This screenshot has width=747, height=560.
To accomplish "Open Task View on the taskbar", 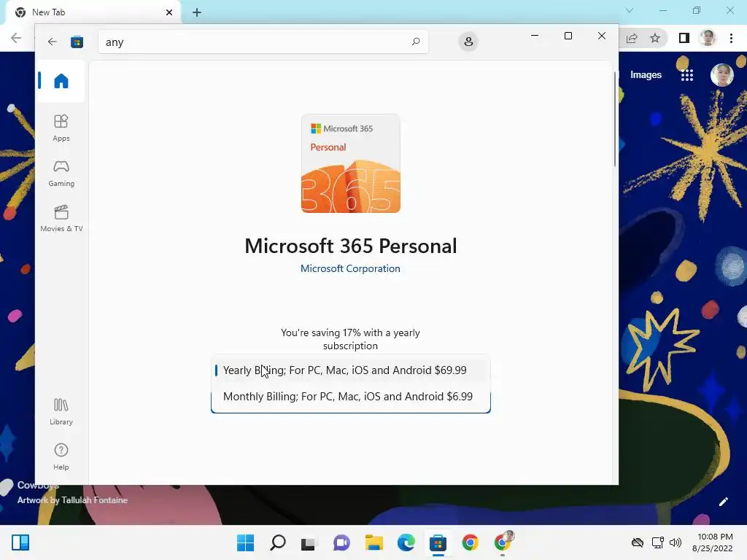I will click(309, 542).
